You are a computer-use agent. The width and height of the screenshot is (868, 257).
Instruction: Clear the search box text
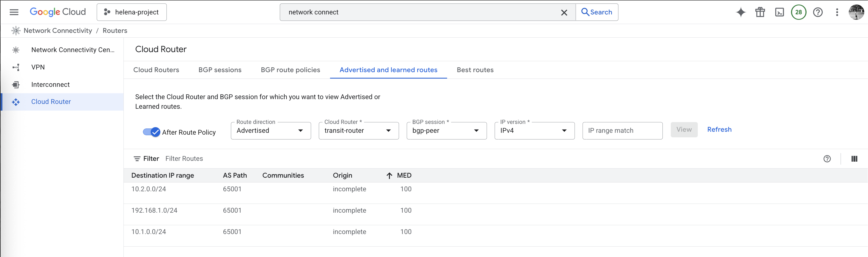tap(564, 13)
